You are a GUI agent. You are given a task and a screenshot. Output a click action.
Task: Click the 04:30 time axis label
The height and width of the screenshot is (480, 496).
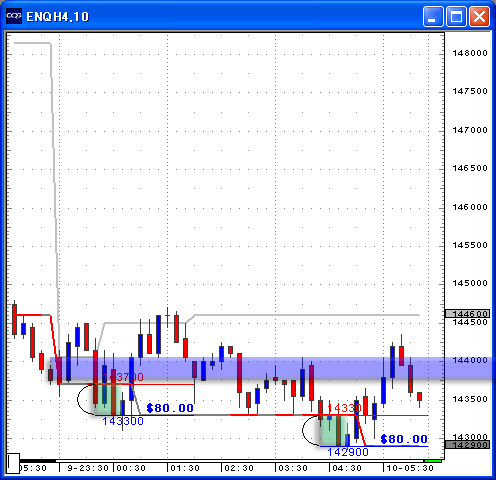click(x=347, y=468)
